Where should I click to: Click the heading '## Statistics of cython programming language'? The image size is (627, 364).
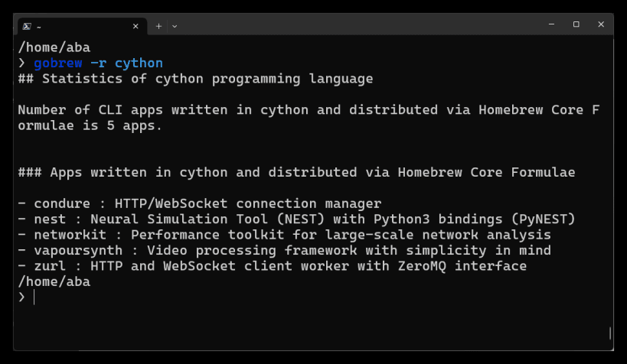(x=195, y=79)
